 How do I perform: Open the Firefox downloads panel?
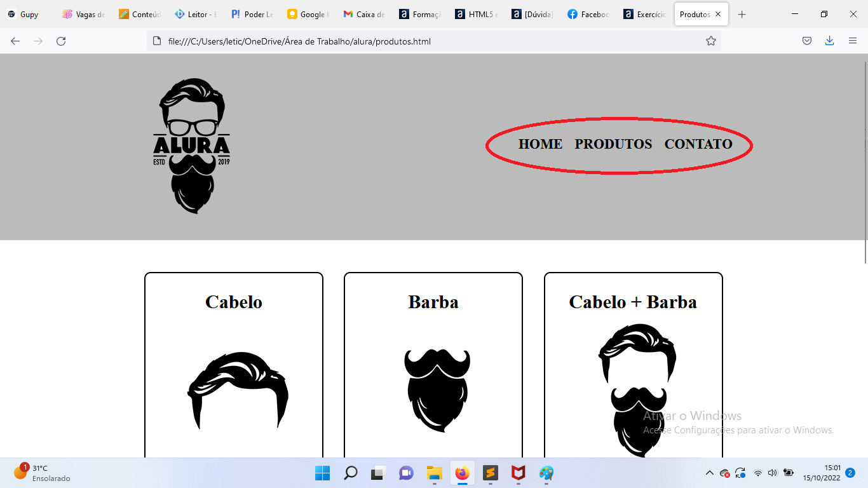point(829,41)
